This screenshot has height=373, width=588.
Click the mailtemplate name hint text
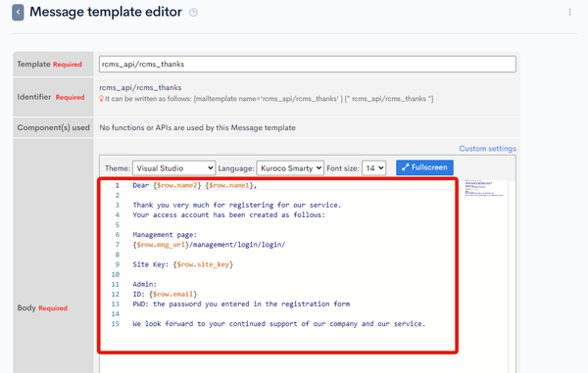(x=269, y=99)
